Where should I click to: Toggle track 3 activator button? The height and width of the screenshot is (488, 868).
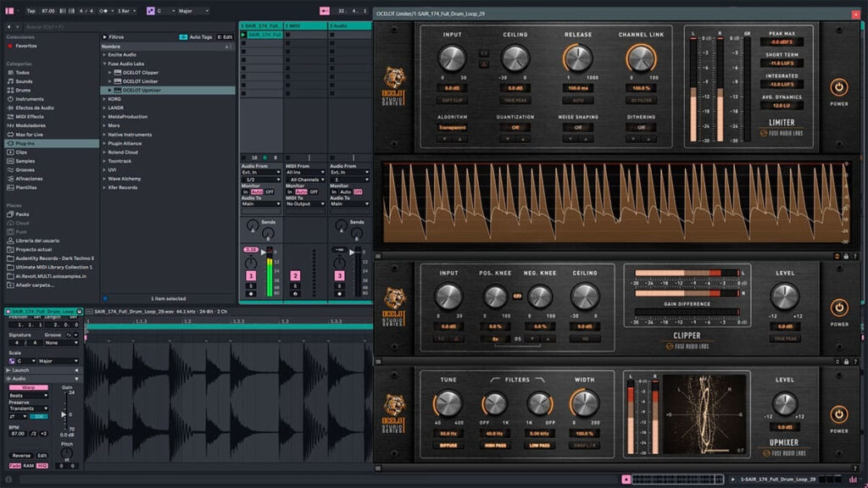339,275
